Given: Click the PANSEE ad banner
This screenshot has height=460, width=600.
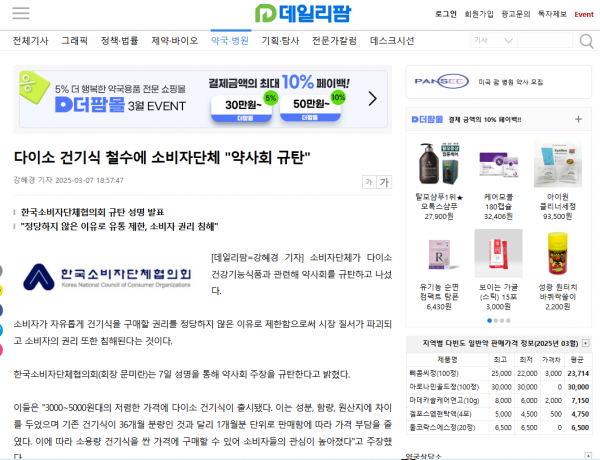Looking at the screenshot, I should 498,82.
